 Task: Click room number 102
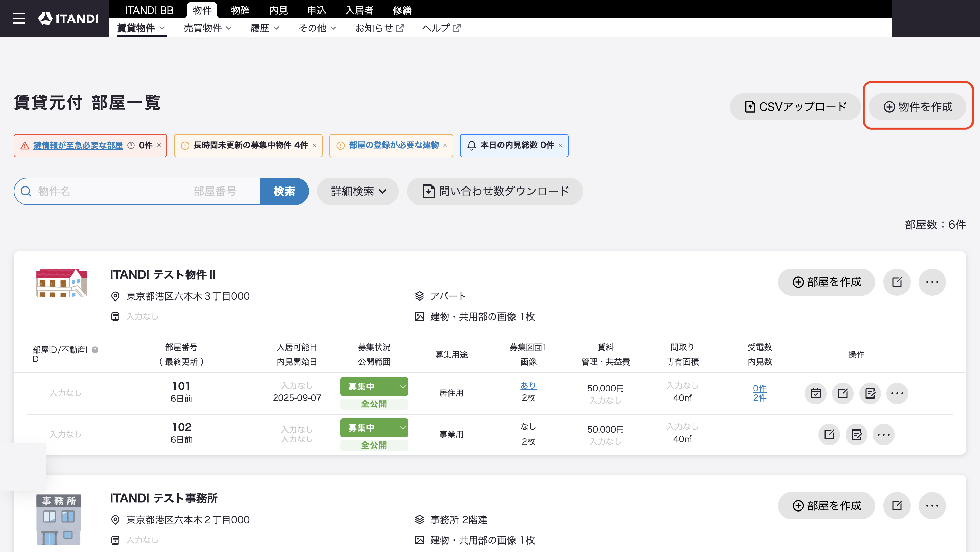pyautogui.click(x=181, y=427)
